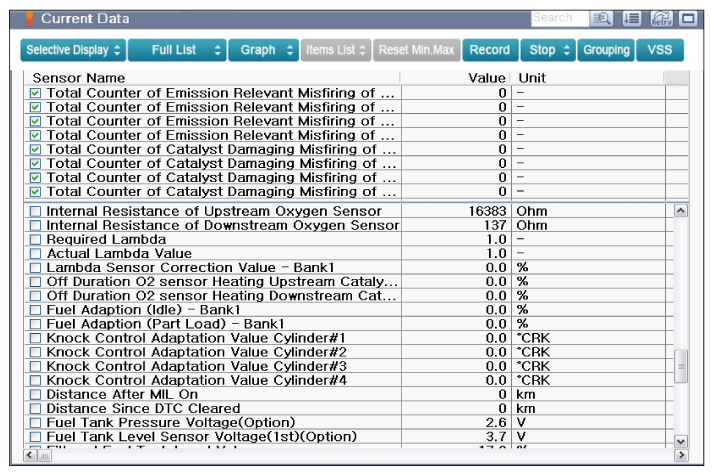The image size is (714, 475).
Task: Check Knock Control Adaptation Value Cylinder#4
Action: 35,381
